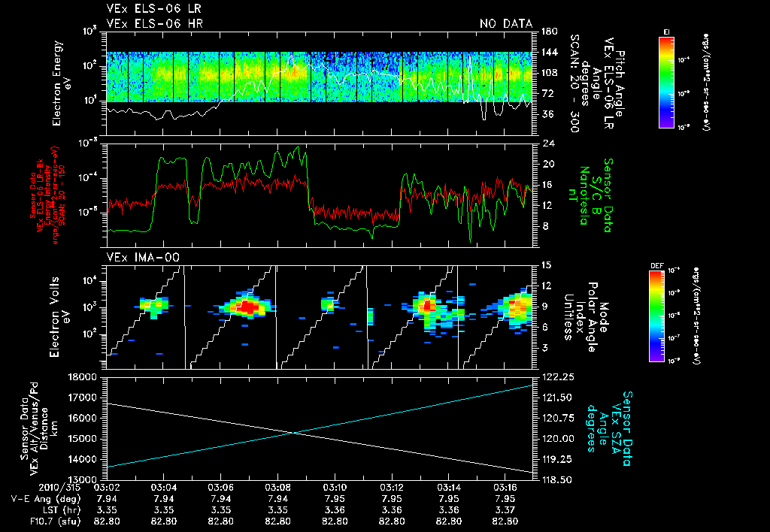Click the 03:02 time tick label
770x532 pixels.
coord(107,488)
